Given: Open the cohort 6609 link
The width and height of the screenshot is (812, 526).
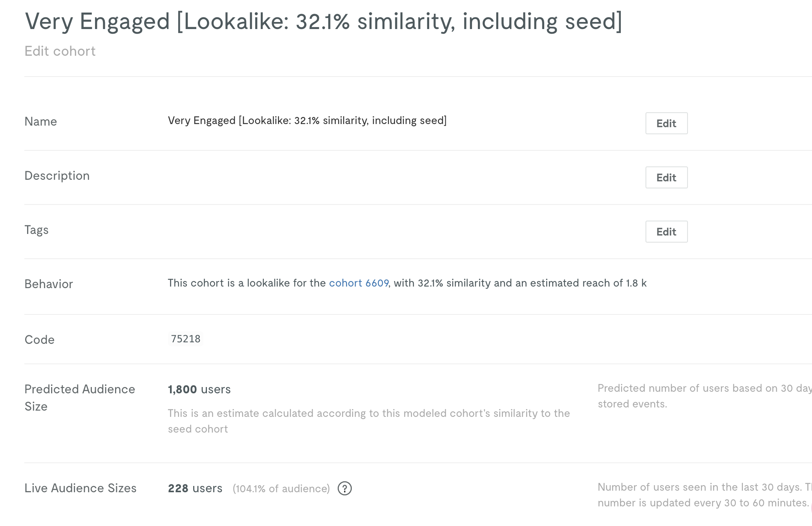Looking at the screenshot, I should [x=358, y=283].
